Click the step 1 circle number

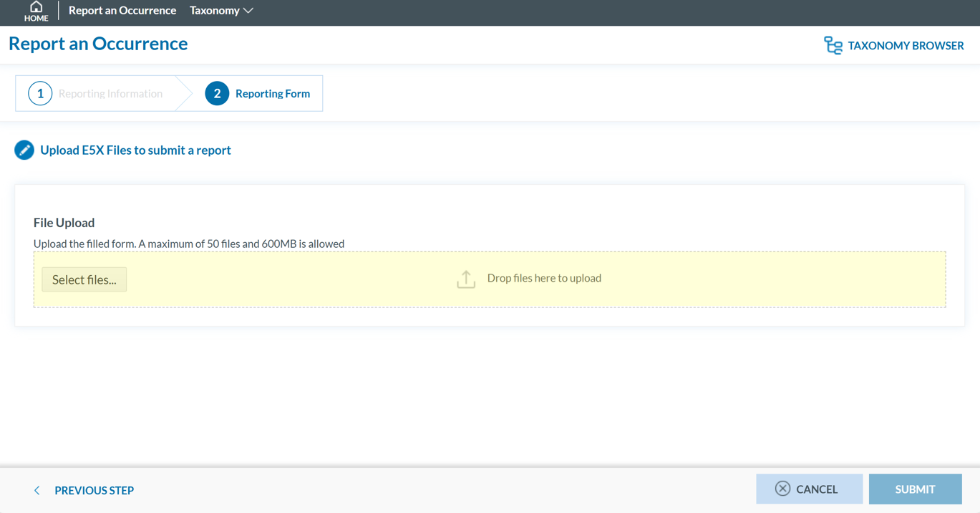(40, 94)
